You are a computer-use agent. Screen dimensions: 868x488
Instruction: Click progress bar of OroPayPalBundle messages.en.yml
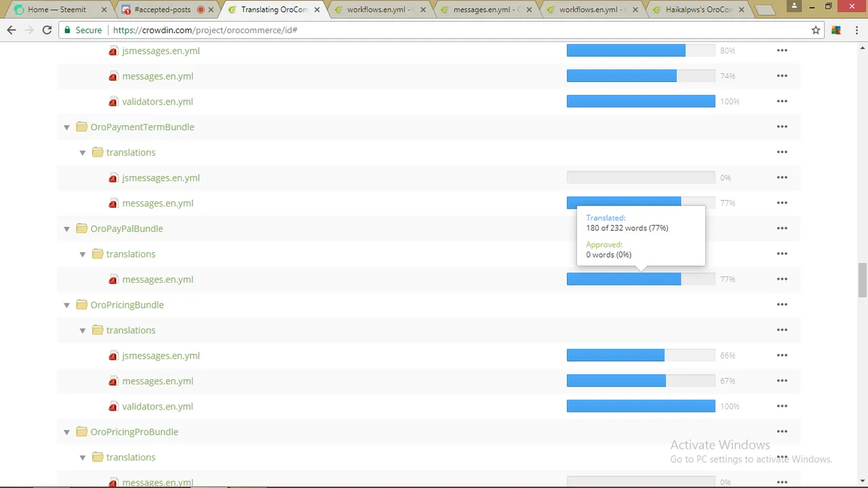coord(641,279)
